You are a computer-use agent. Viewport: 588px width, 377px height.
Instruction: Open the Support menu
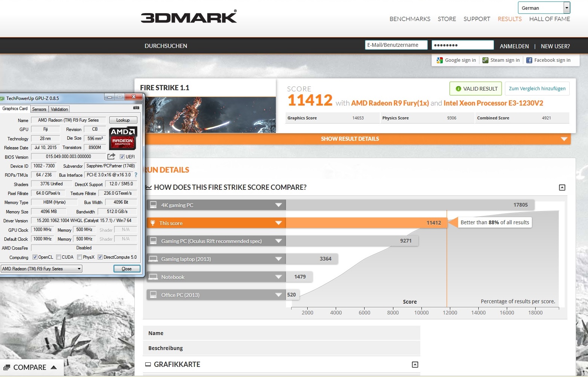click(477, 19)
